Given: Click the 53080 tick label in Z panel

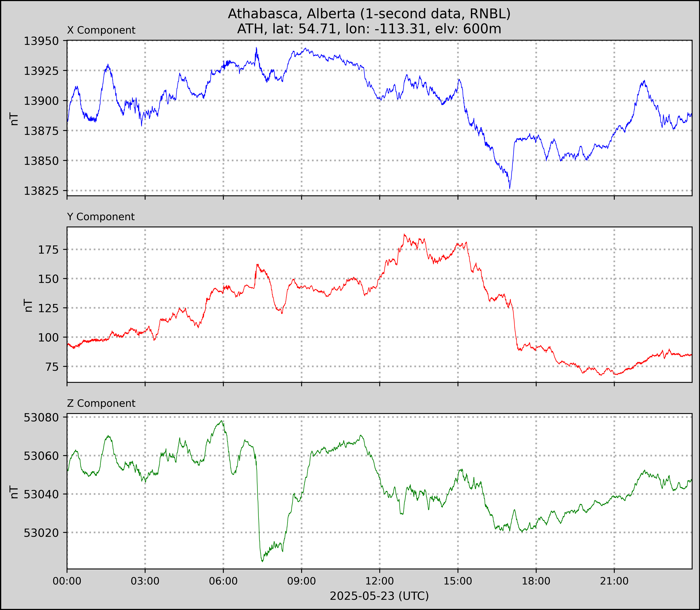Looking at the screenshot, I should pos(41,418).
